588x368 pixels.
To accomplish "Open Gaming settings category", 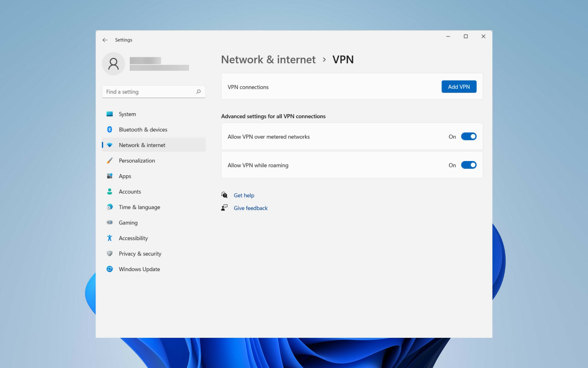I will (154, 223).
